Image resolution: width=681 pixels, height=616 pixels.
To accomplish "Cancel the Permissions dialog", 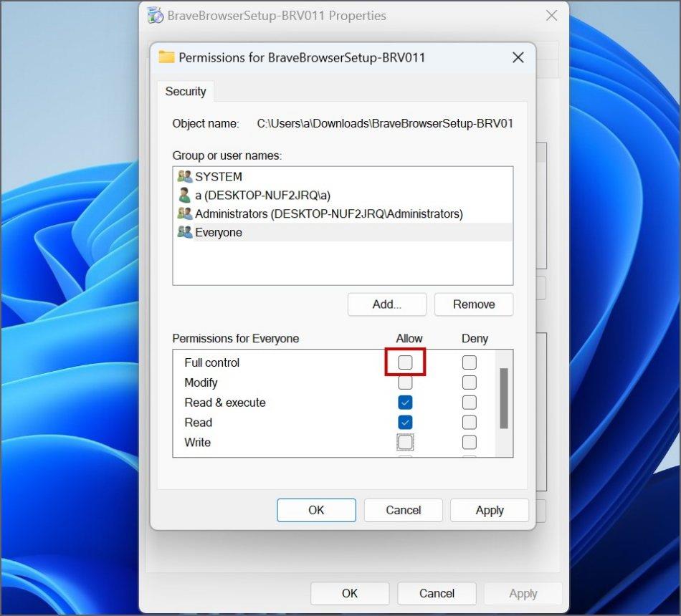I will [x=403, y=510].
